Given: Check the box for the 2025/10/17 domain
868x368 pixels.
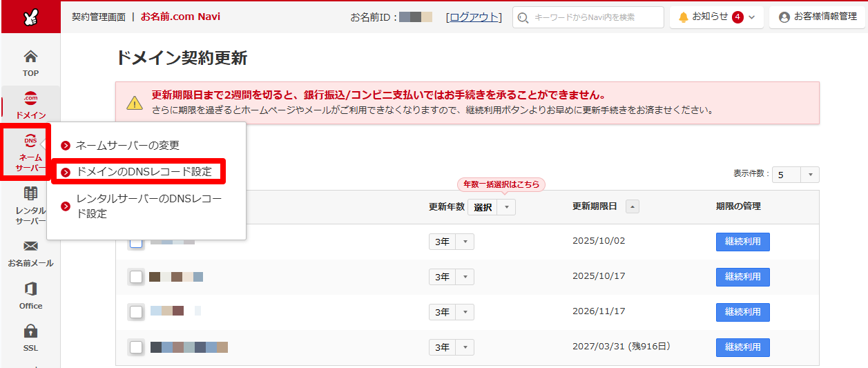Looking at the screenshot, I should coord(137,277).
